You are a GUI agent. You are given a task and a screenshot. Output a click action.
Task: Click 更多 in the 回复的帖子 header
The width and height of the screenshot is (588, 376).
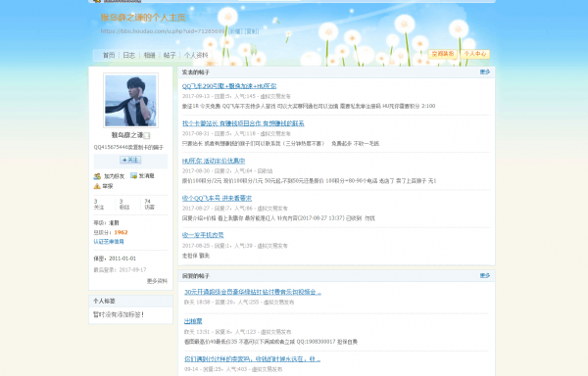(485, 275)
